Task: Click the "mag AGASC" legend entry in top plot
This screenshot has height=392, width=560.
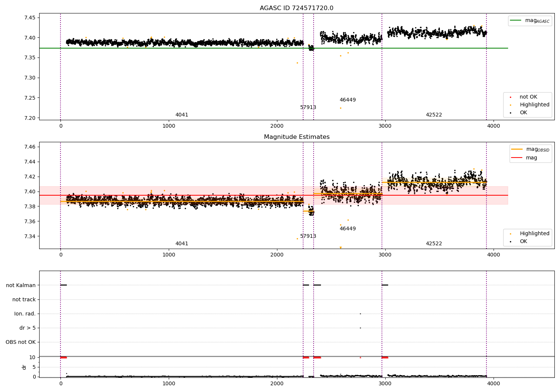Action: click(x=530, y=21)
